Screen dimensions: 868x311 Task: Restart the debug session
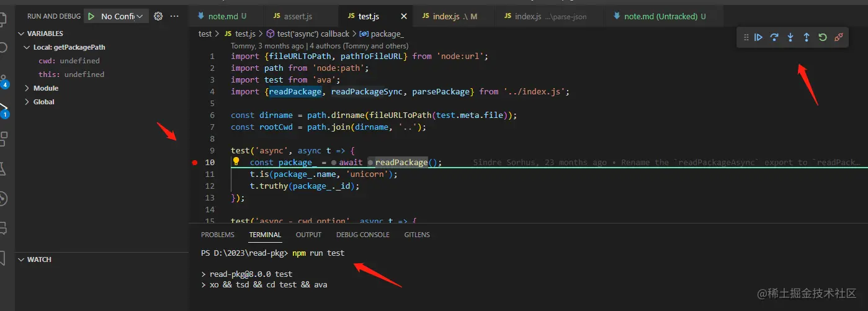point(823,37)
